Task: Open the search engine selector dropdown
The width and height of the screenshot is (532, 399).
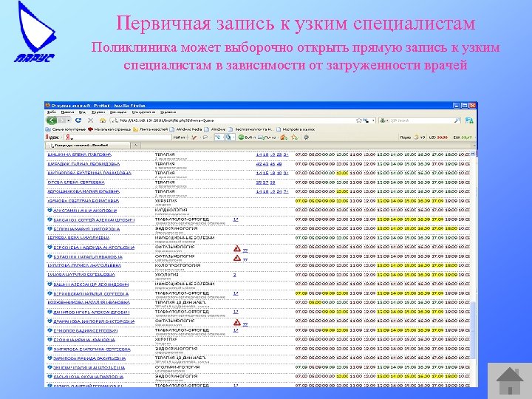Action: [384, 120]
